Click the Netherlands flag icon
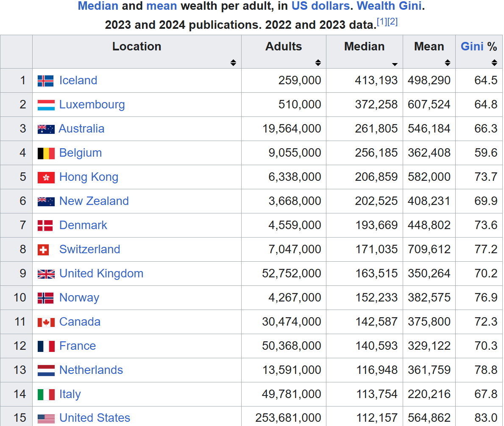Screen dimensions: 504x426 pyautogui.click(x=46, y=371)
